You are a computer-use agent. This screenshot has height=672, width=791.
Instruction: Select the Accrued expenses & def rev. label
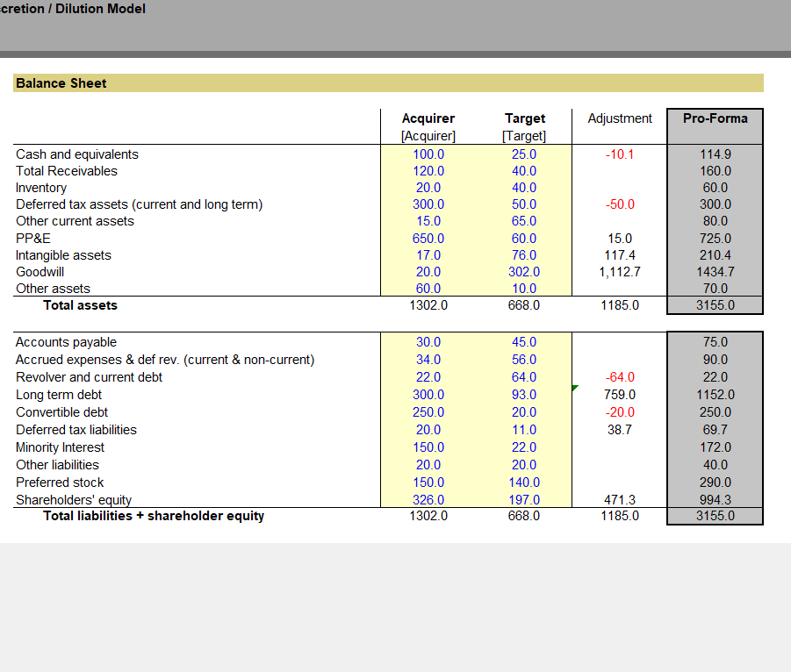click(165, 360)
